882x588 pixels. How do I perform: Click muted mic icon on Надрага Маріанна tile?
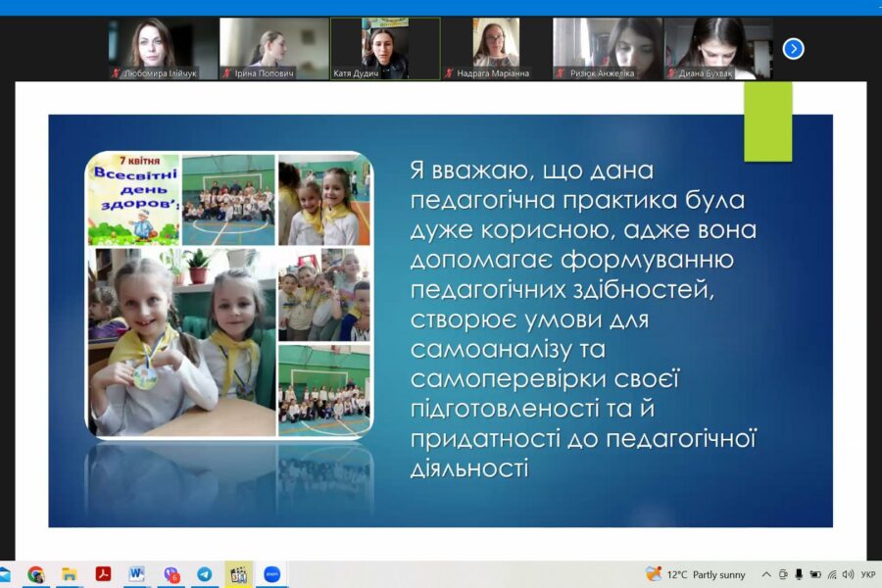tap(449, 73)
